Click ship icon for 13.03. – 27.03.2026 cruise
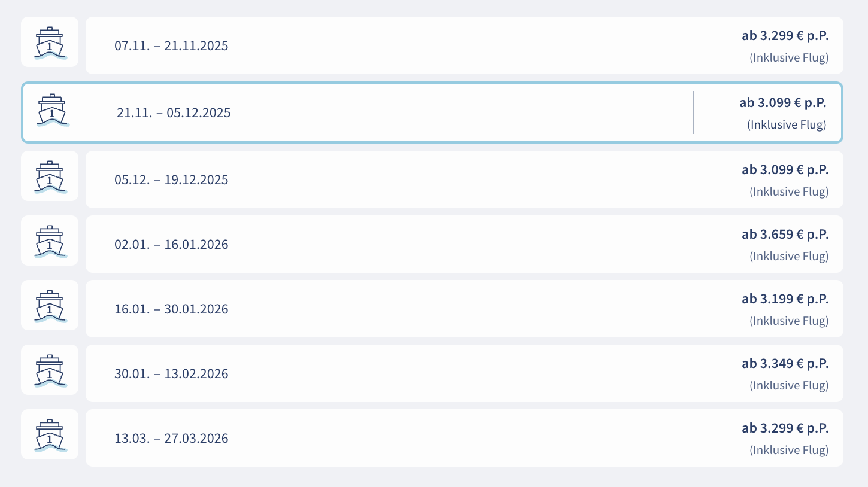Viewport: 868px width, 487px height. pos(50,435)
